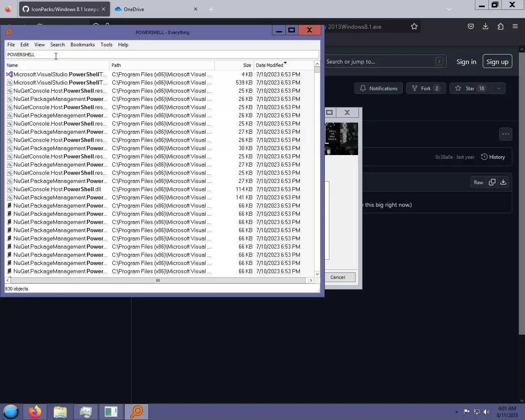Bookmark this page star icon

(414, 27)
